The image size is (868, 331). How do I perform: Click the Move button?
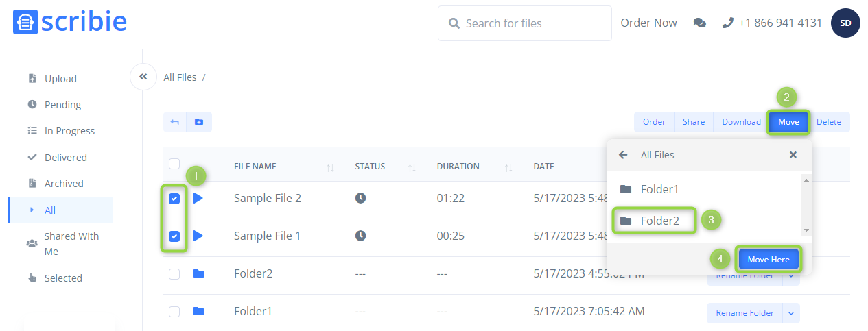click(x=788, y=122)
